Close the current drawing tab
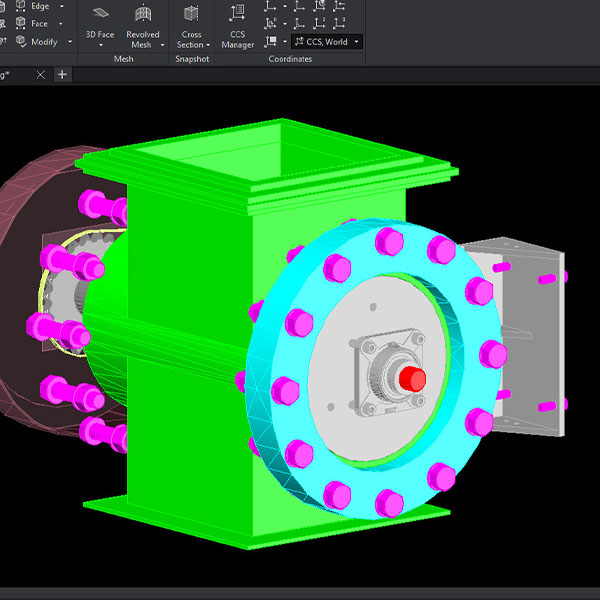 coord(40,75)
